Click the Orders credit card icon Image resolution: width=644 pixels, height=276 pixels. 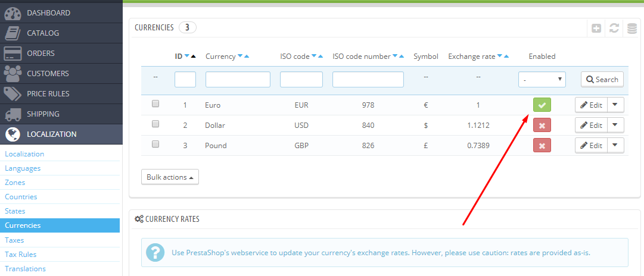tap(13, 54)
